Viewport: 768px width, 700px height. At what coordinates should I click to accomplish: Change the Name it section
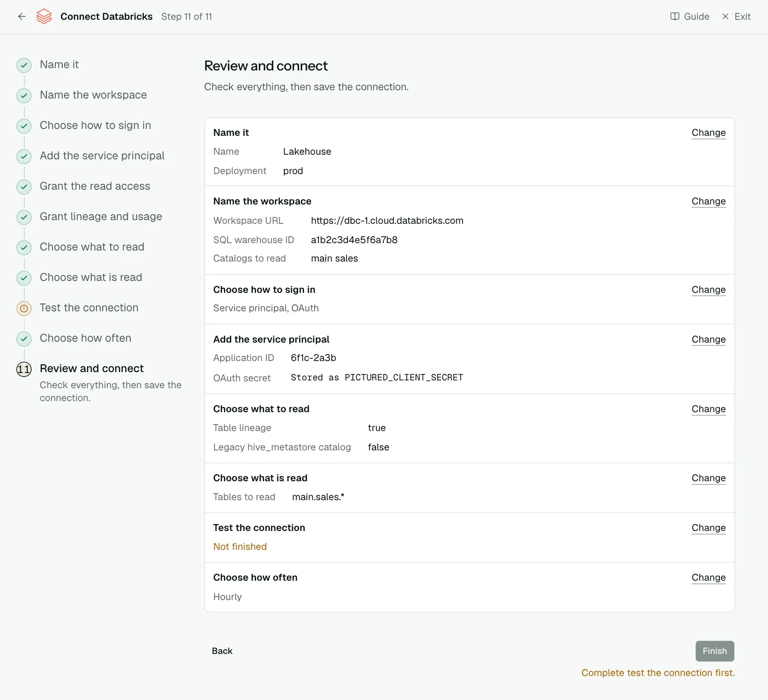pos(709,133)
